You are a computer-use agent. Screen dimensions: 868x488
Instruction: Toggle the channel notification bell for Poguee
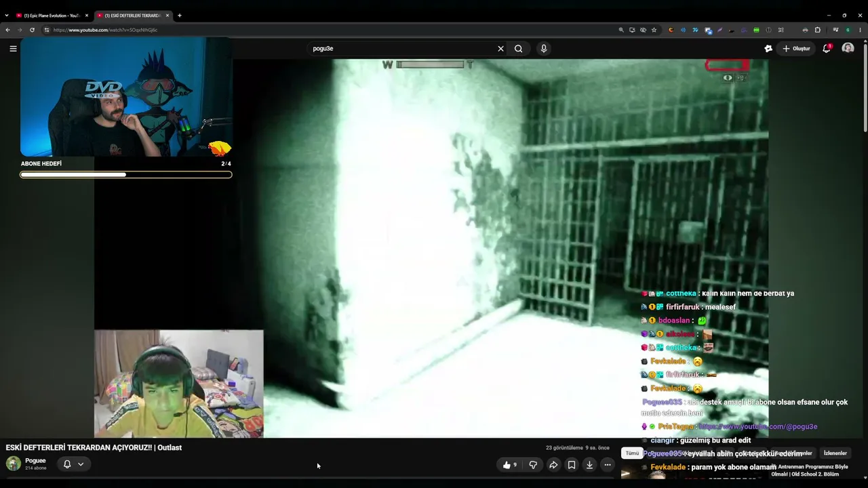point(67,464)
